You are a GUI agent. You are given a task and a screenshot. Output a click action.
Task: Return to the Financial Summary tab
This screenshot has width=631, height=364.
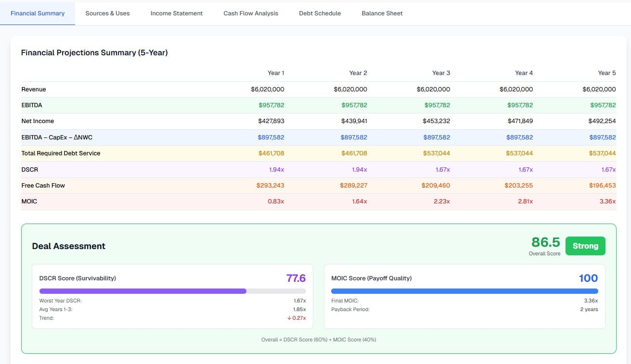38,13
